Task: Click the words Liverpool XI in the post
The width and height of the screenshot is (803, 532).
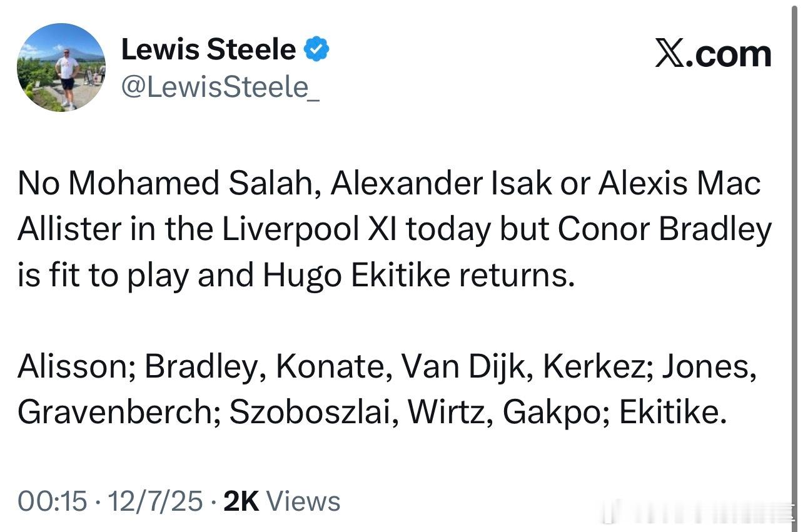Action: pyautogui.click(x=327, y=230)
